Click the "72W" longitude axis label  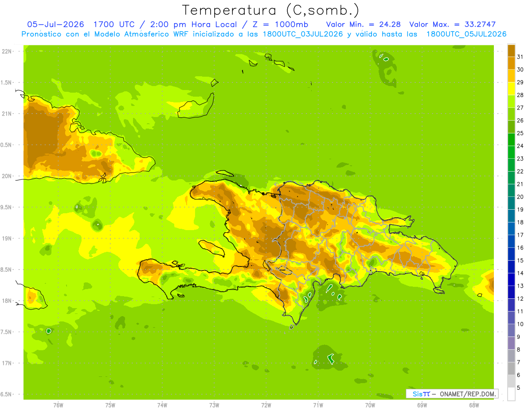tap(266, 405)
